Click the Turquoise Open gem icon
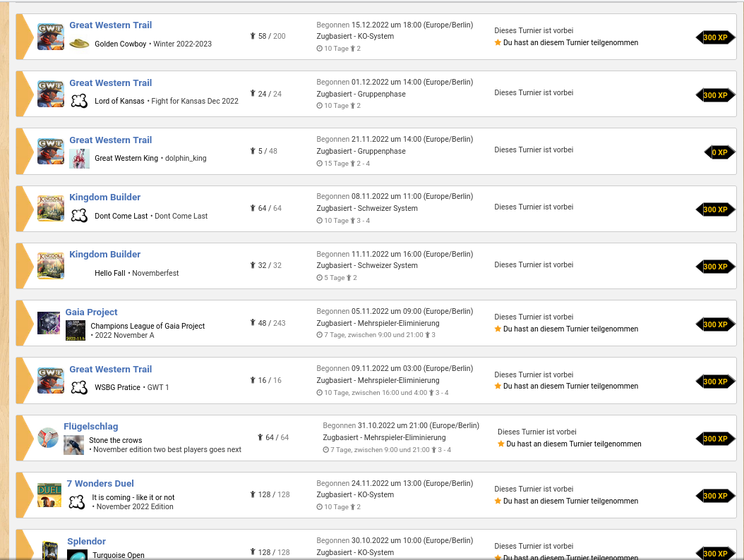Viewport: 744px width, 560px height. click(x=78, y=555)
